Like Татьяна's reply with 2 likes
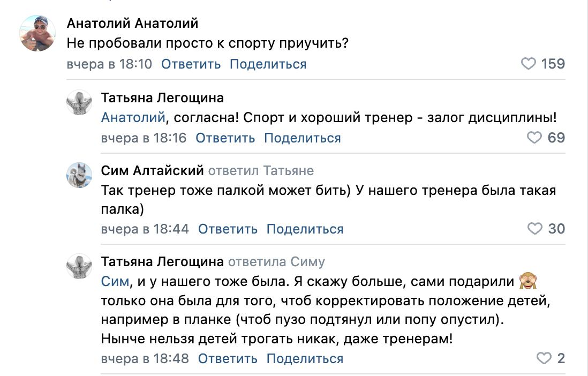The height and width of the screenshot is (376, 588). [x=544, y=358]
